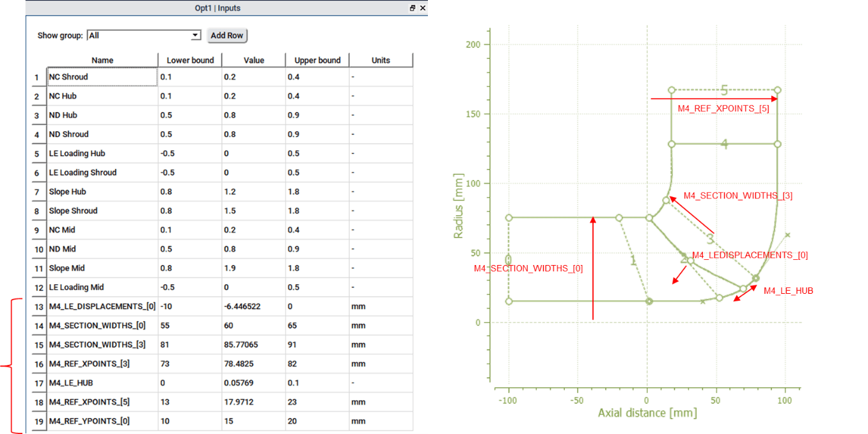This screenshot has height=434, width=868.
Task: Select the ND Shroud name cell
Action: point(102,134)
